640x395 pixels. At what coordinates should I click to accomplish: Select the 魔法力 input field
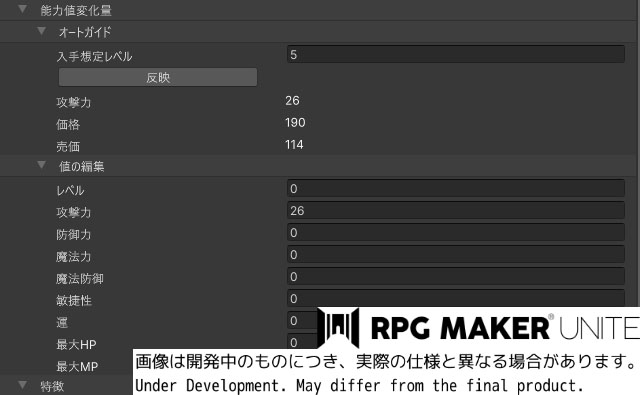pos(456,255)
